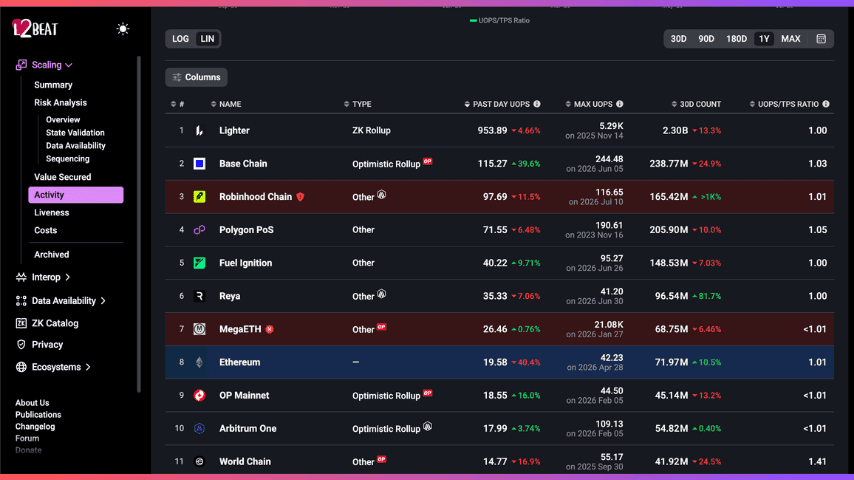Image resolution: width=854 pixels, height=480 pixels.
Task: Sort table by TYPE column
Action: point(358,104)
